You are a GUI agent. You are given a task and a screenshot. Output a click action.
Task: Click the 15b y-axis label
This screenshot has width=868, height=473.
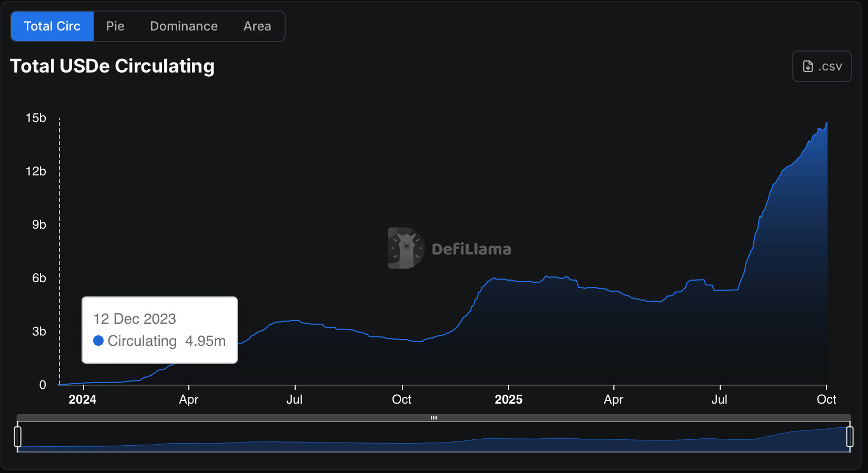[x=36, y=118]
